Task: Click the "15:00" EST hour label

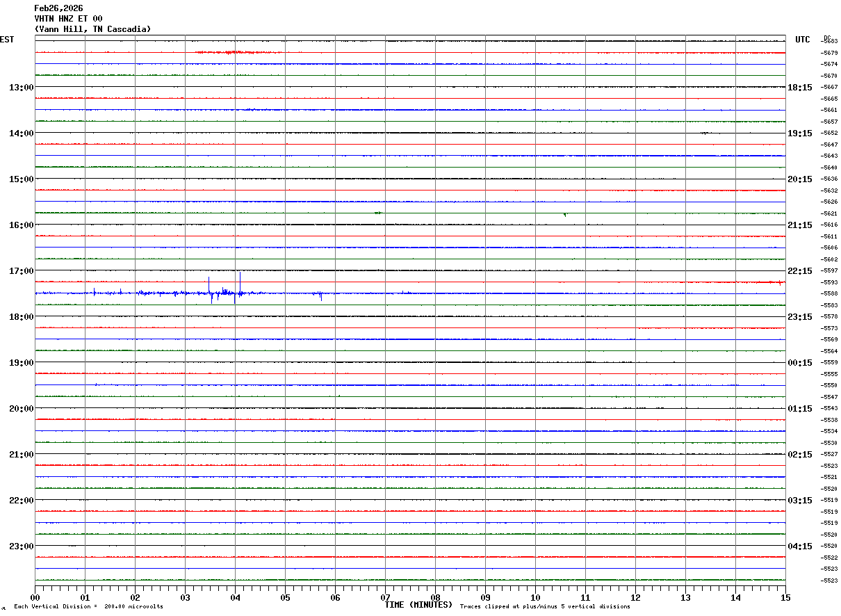Action: tap(21, 179)
